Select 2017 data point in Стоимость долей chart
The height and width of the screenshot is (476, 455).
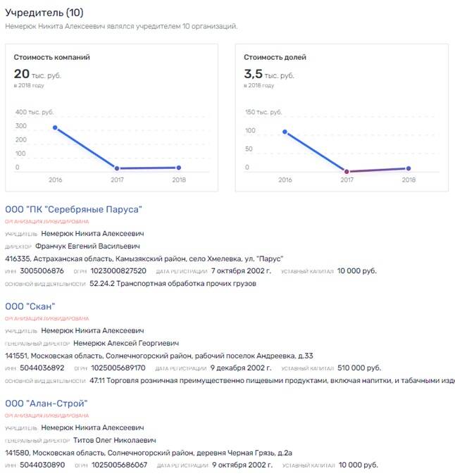click(x=347, y=171)
